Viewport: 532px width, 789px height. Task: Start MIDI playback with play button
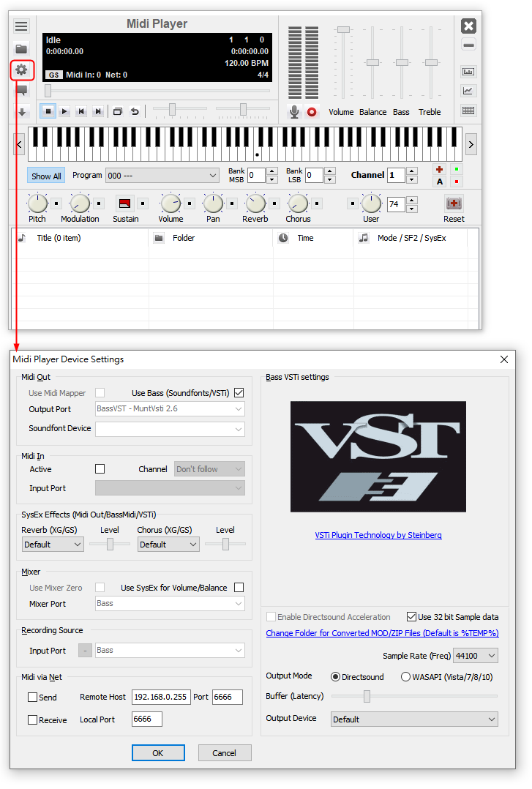[x=64, y=111]
